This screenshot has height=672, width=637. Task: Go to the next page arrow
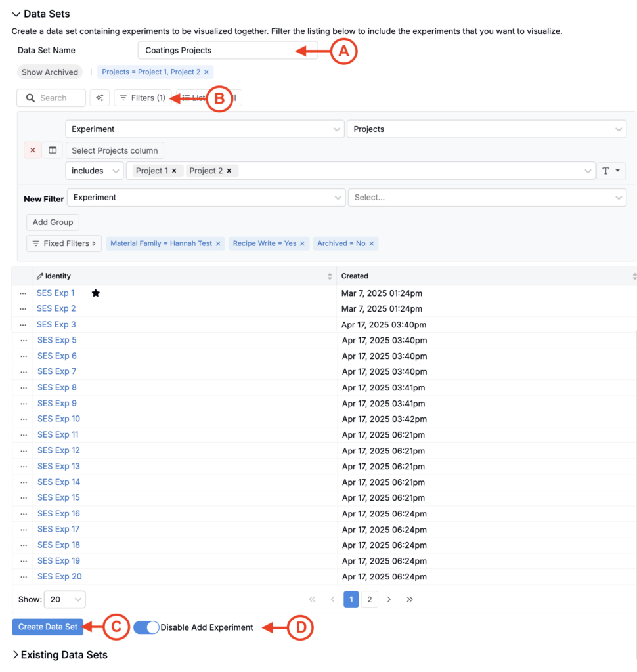[389, 599]
